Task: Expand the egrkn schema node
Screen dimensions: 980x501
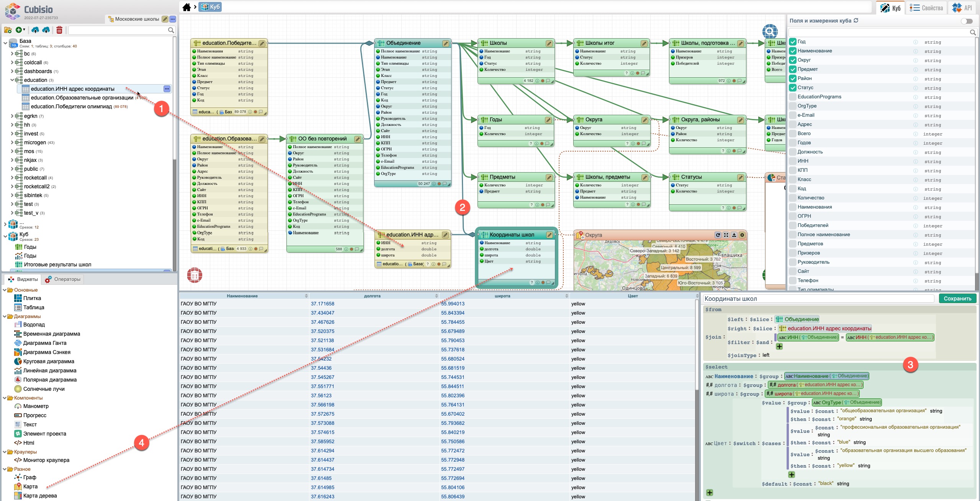Action: pos(12,116)
